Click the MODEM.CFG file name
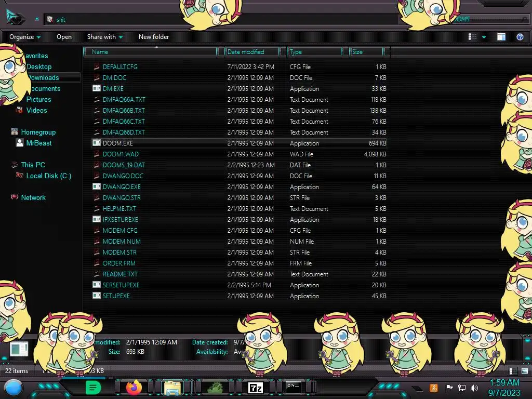Screen dimensions: 532x399 [120, 230]
